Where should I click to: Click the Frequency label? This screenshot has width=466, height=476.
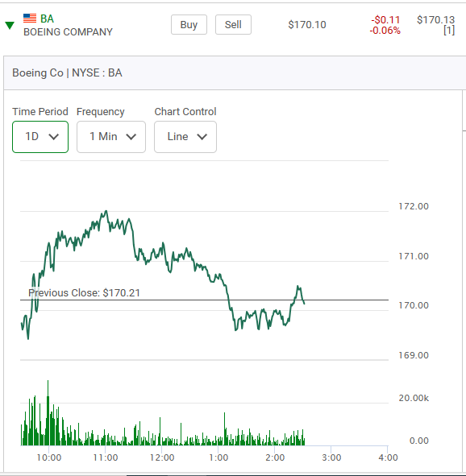coord(101,112)
